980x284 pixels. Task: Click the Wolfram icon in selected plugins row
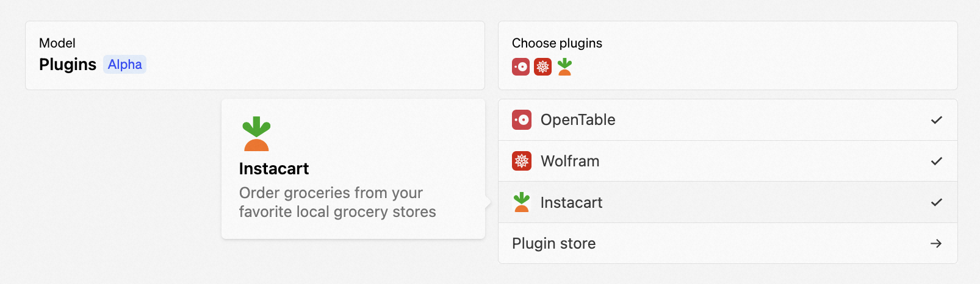click(x=542, y=66)
